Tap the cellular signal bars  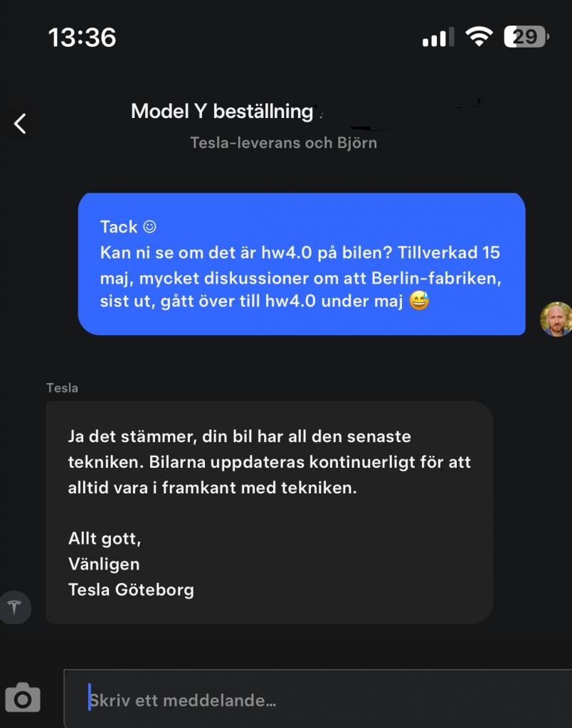[439, 37]
